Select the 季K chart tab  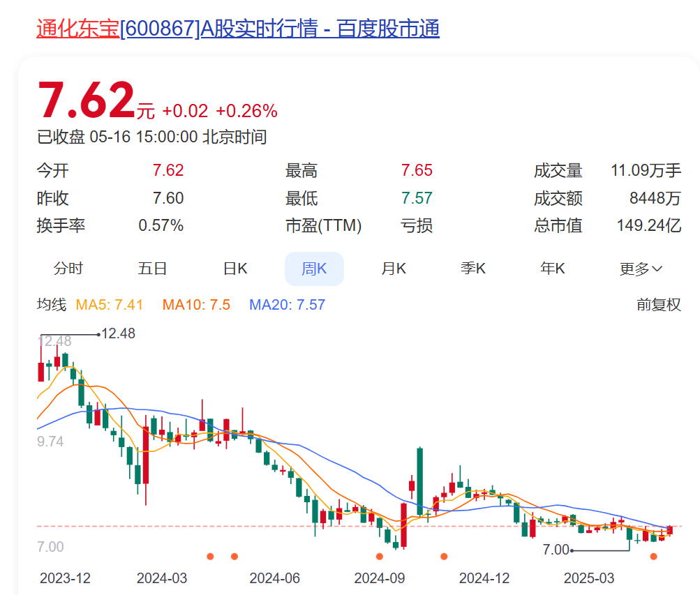pyautogui.click(x=473, y=269)
